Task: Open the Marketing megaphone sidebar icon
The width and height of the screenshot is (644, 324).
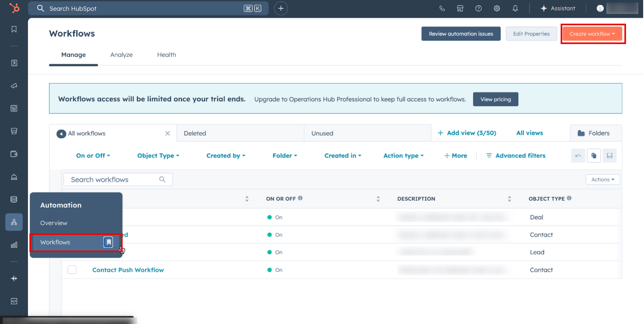Action: (14, 86)
